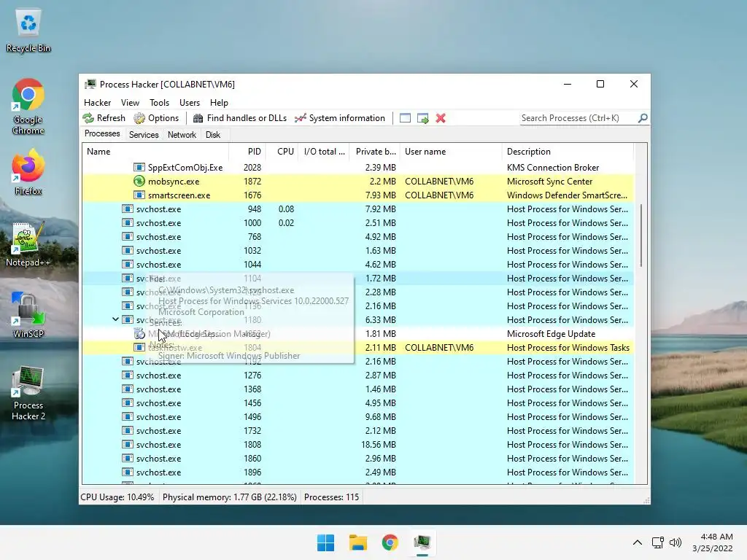Screen dimensions: 747x560
Task: Open Notepad++ desktop shortcut
Action: coord(28,244)
